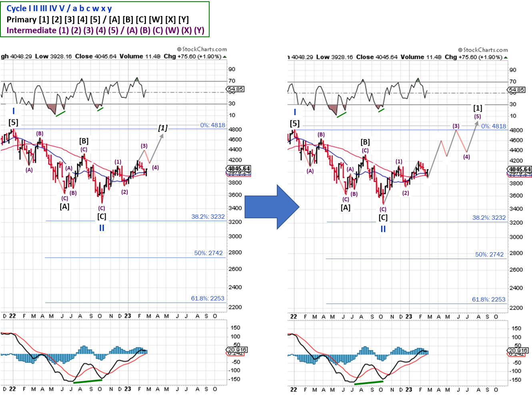Image resolution: width=532 pixels, height=395 pixels.
Task: Click the 4045.64 price tag on right chart axis
Action: click(x=520, y=170)
